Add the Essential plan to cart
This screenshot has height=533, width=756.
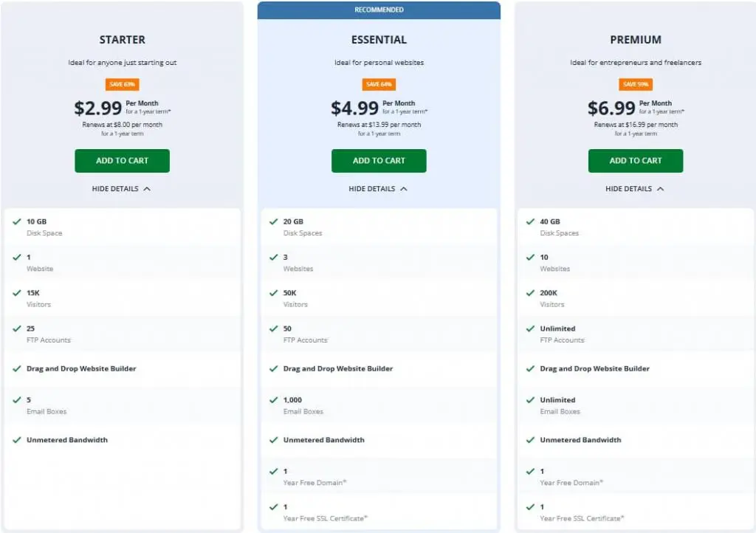(379, 160)
